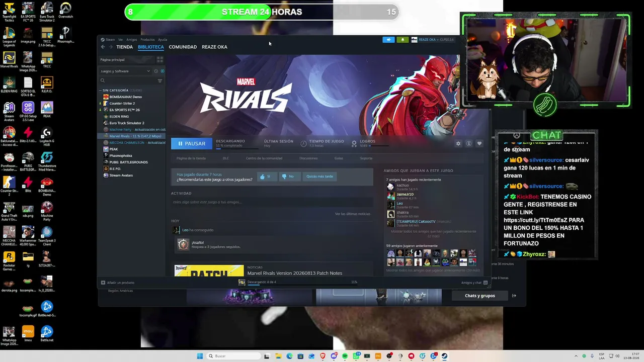Open the Ayuda menu
This screenshot has width=644, height=362.
[x=163, y=40]
